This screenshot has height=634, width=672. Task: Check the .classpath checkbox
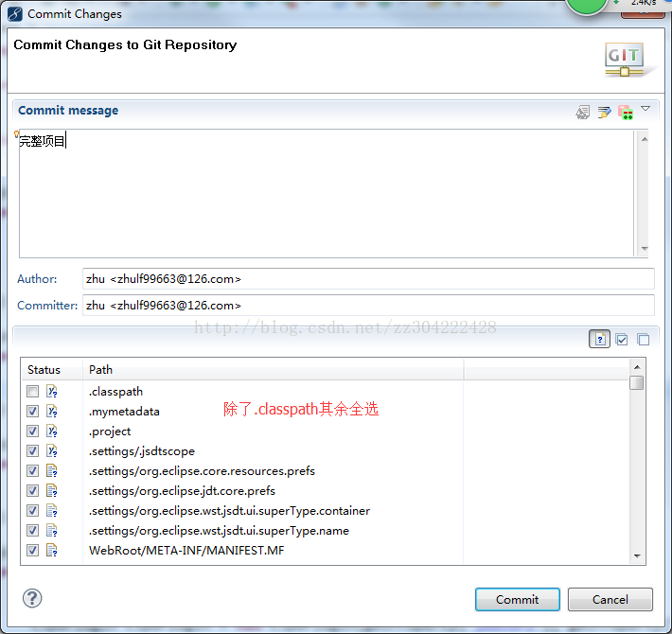coord(32,391)
